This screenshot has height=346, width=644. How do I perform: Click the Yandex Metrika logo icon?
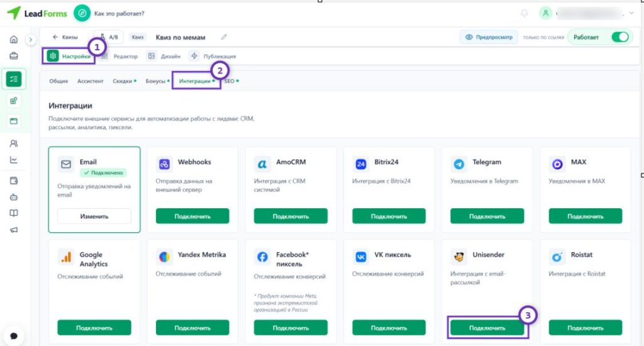click(164, 257)
